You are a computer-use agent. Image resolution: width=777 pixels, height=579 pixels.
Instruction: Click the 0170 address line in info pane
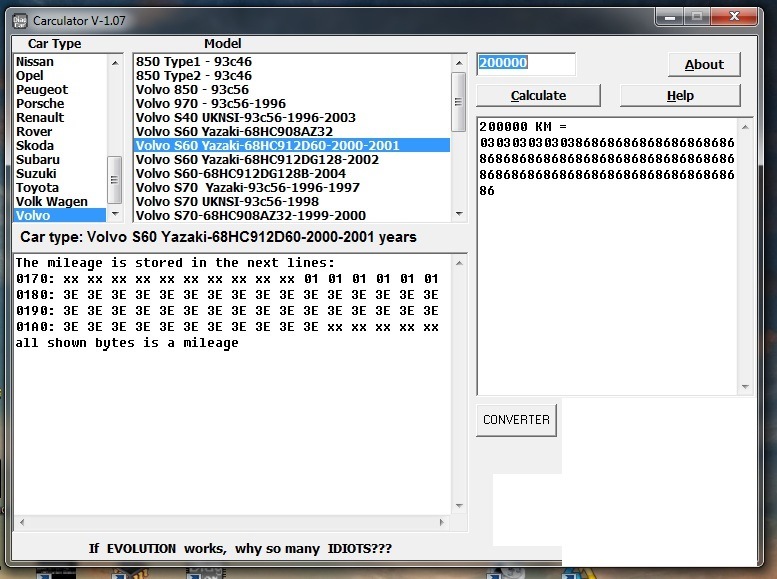[x=227, y=279]
